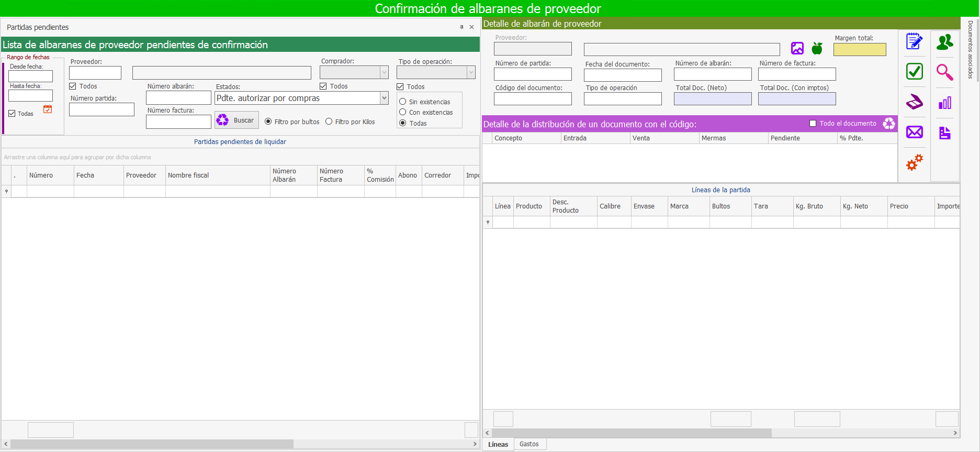Click the green apple icon
This screenshot has height=452, width=980.
(x=817, y=49)
